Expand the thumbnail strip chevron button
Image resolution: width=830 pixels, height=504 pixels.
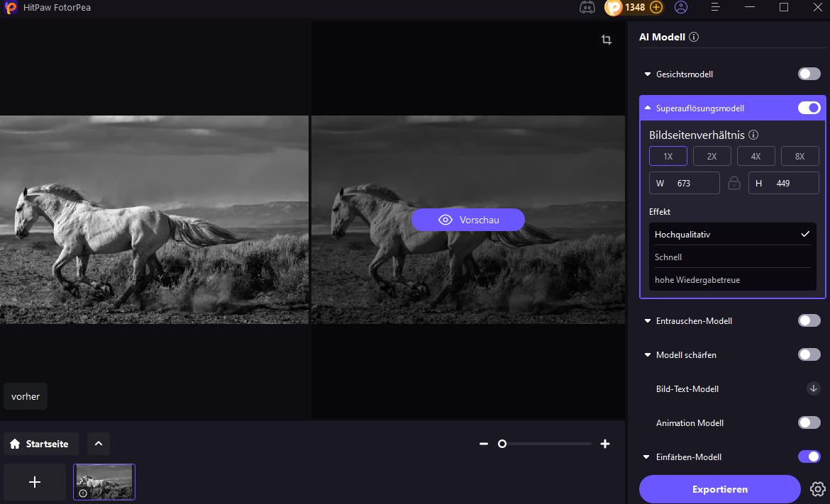click(99, 444)
